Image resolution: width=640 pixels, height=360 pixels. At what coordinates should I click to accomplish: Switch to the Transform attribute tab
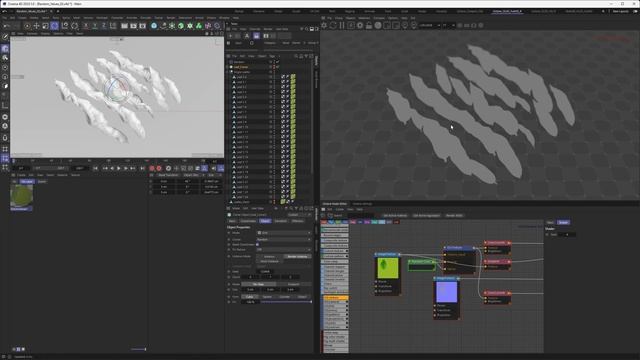pos(280,221)
